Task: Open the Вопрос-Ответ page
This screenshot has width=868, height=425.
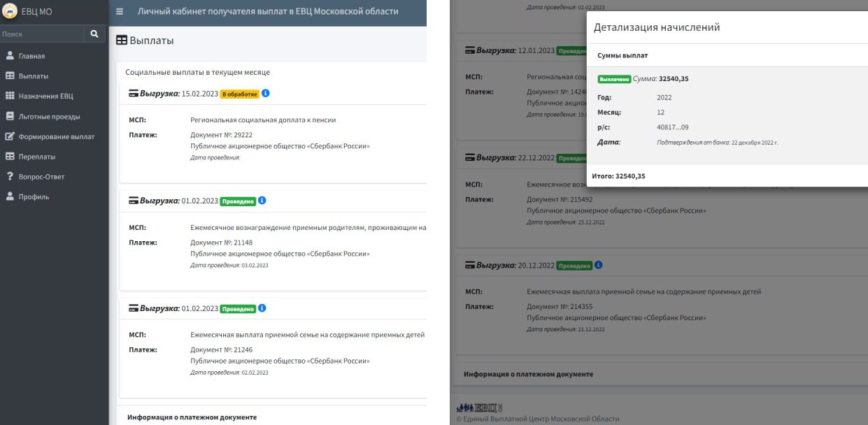Action: 41,177
